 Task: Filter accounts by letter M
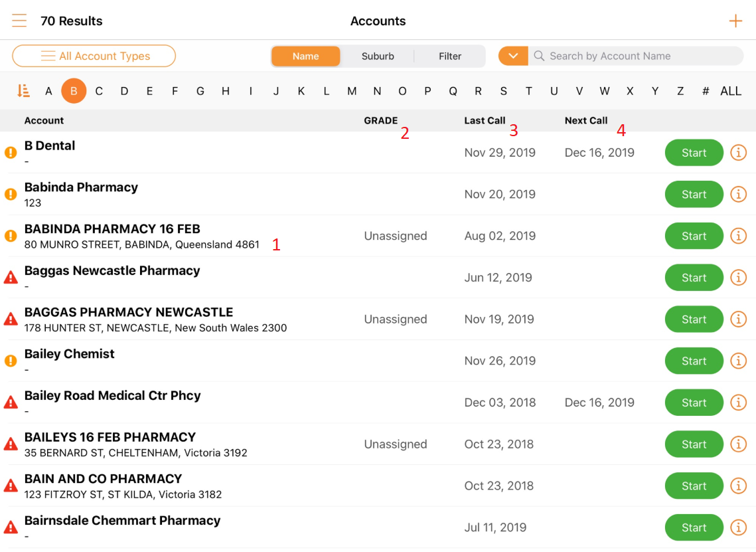click(352, 91)
